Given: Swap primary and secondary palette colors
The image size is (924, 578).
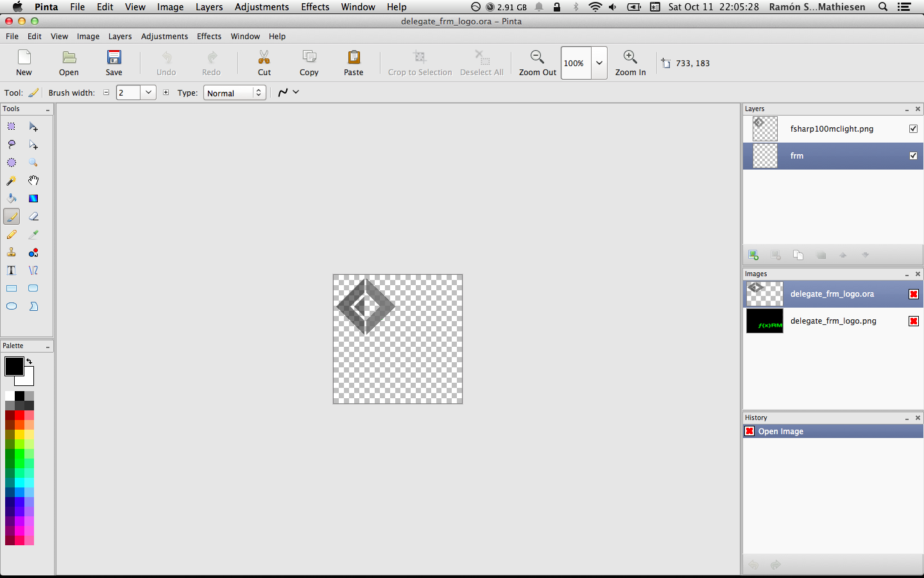Looking at the screenshot, I should pos(29,362).
